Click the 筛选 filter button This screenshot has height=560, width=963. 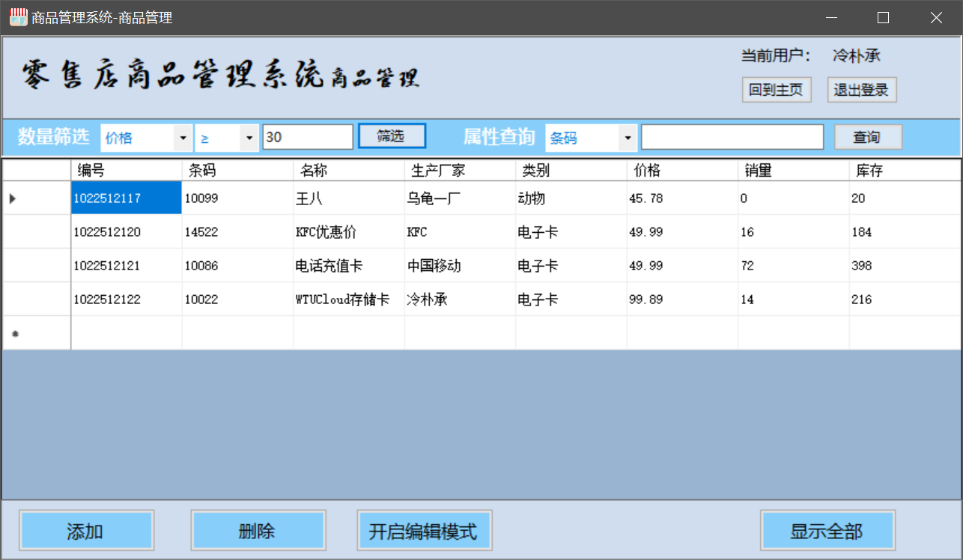pyautogui.click(x=392, y=136)
